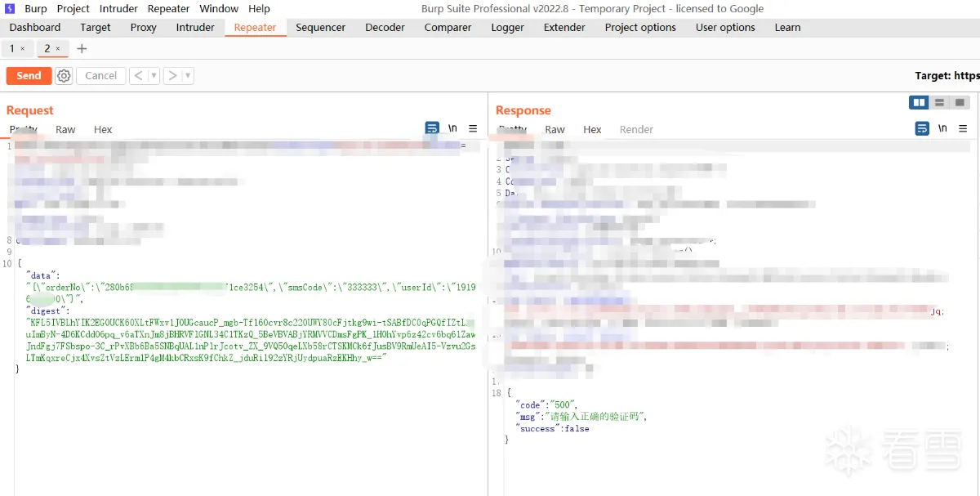Expand the back history dropdown arrow

pyautogui.click(x=154, y=76)
